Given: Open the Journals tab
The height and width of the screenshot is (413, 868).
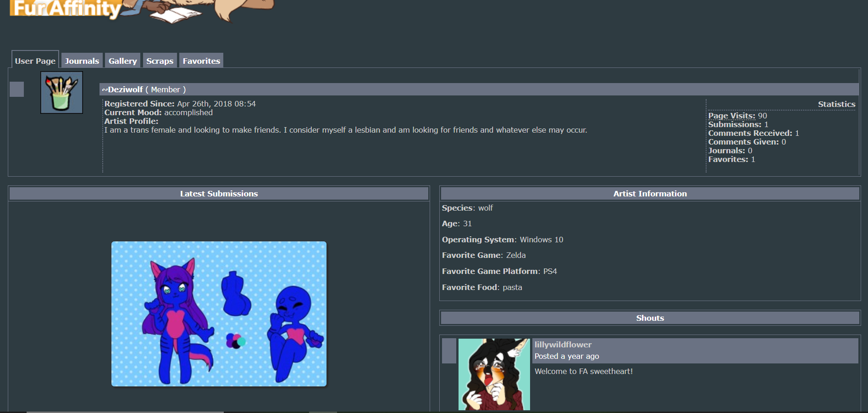Looking at the screenshot, I should 82,61.
